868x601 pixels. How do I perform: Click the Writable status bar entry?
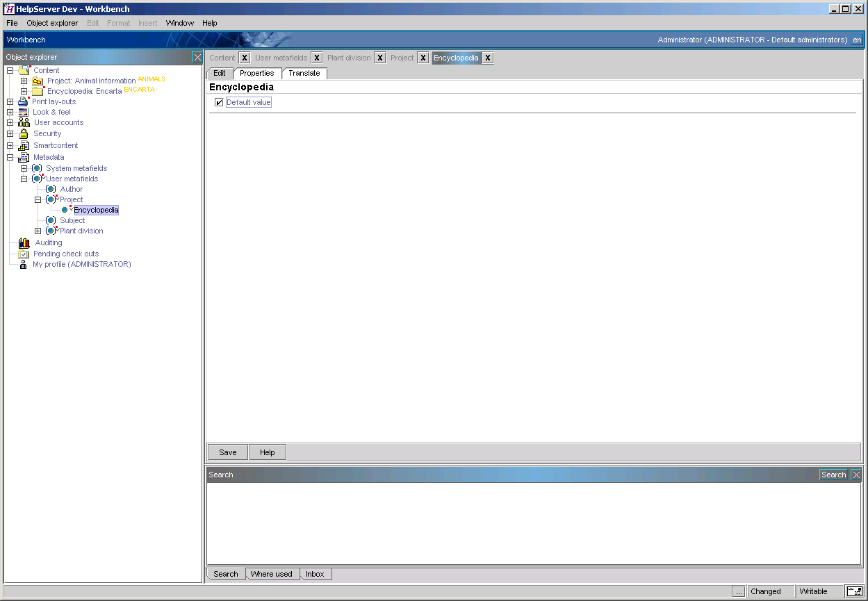819,591
